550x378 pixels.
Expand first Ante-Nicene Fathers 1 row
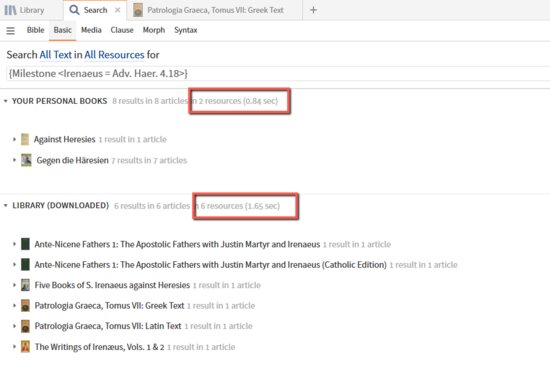point(14,244)
